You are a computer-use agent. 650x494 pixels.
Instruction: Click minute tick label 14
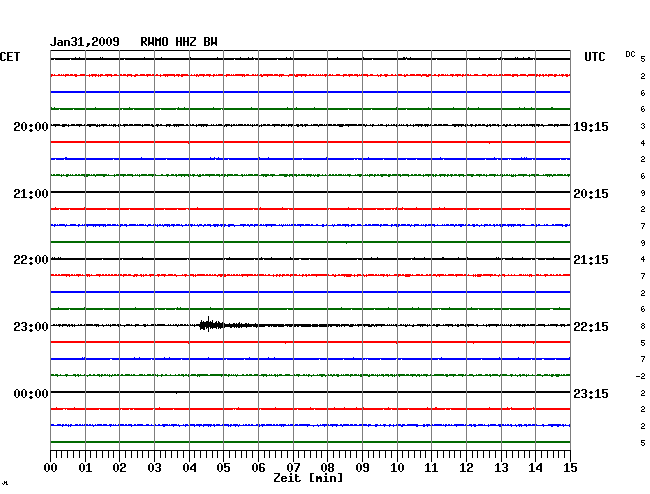pos(535,468)
